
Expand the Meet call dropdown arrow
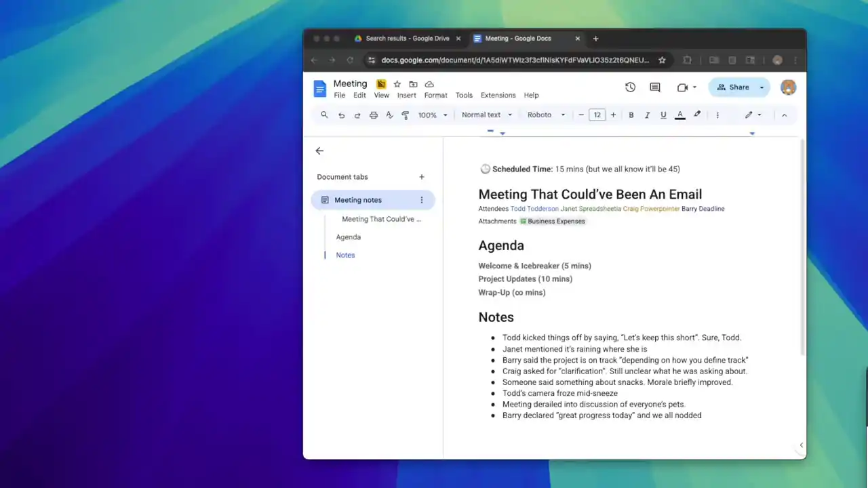tap(694, 87)
